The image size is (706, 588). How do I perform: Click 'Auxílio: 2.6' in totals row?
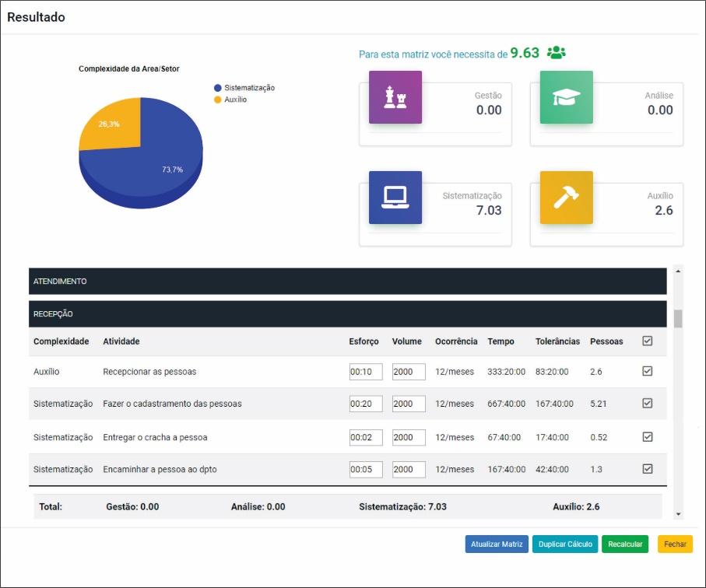[x=576, y=506]
